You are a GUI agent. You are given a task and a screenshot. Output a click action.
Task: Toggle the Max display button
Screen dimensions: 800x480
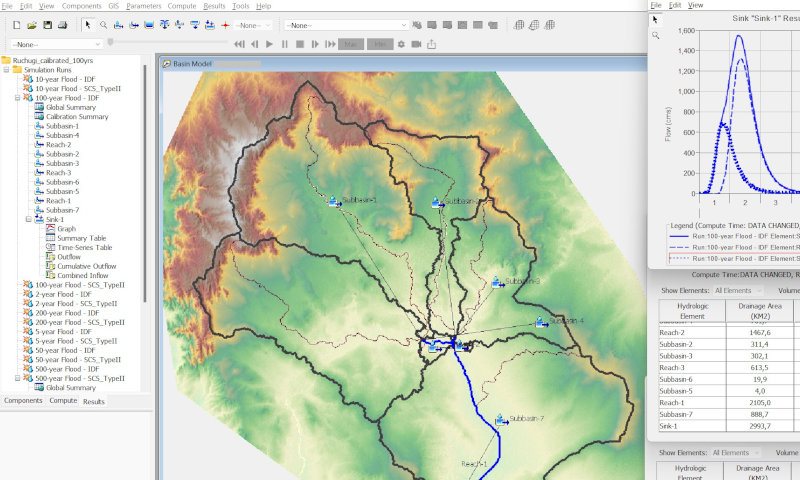[x=352, y=44]
